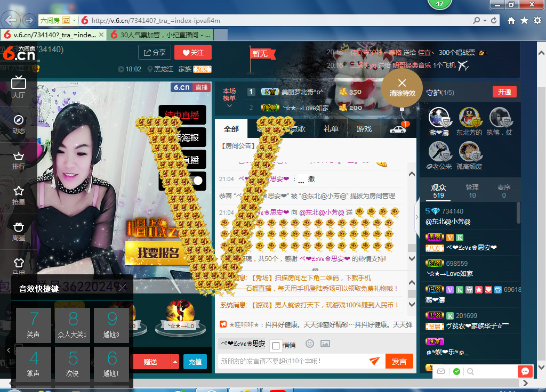
Task: Click the red 关注 follow button
Action: [x=193, y=53]
